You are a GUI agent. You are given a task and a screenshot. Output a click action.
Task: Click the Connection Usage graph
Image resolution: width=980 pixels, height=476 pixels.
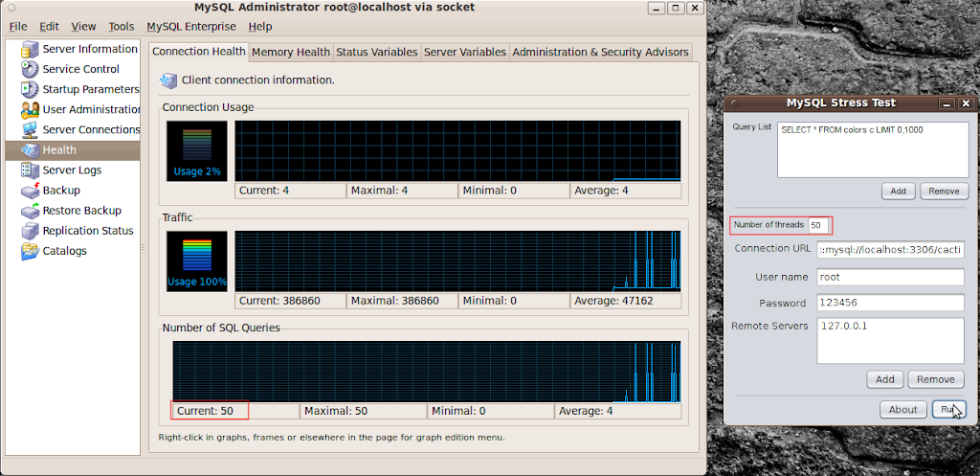pos(457,150)
